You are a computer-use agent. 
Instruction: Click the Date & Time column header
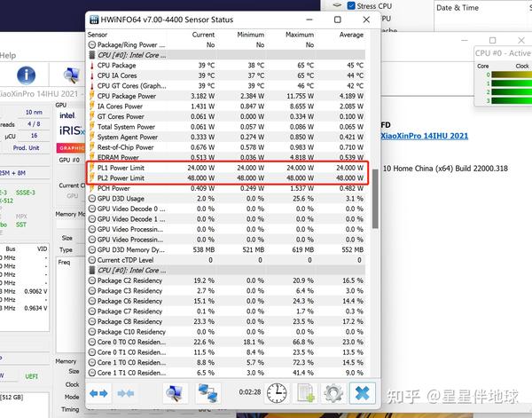pos(458,8)
